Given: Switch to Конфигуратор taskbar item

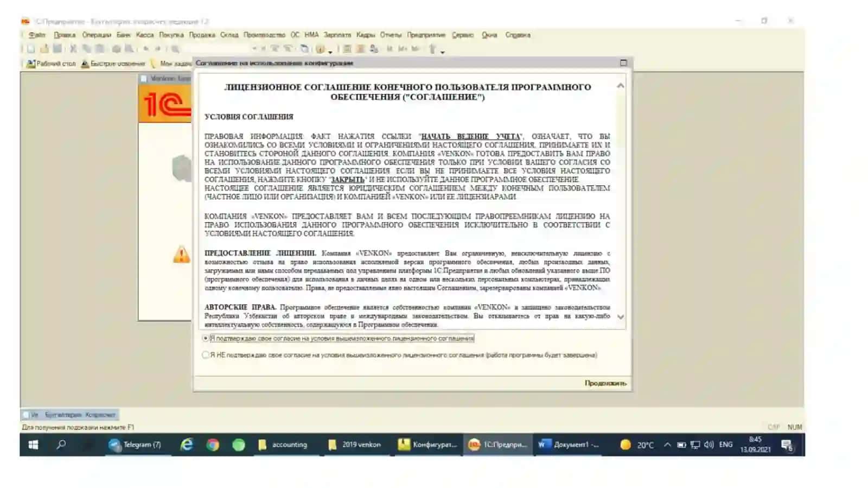Looking at the screenshot, I should pyautogui.click(x=427, y=445).
